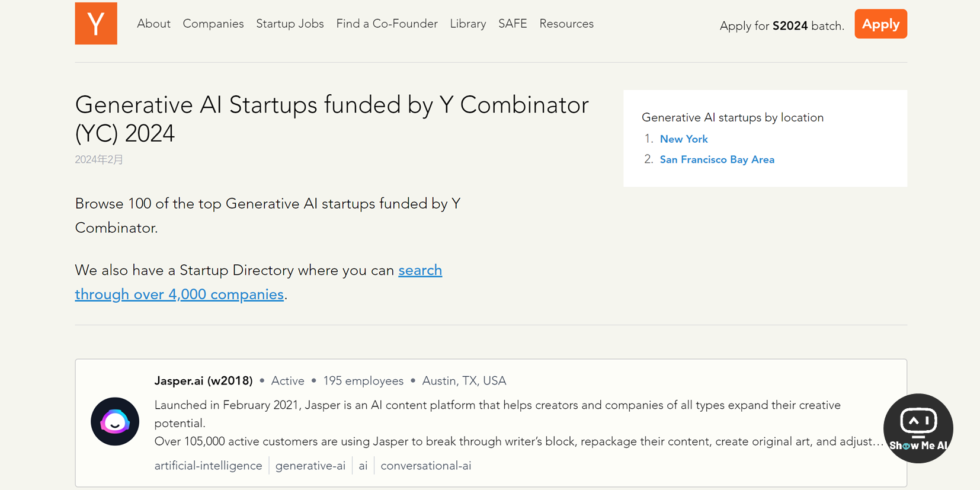Open the Jasper.ai (w2018) company title
Viewport: 980px width, 490px height.
(203, 381)
